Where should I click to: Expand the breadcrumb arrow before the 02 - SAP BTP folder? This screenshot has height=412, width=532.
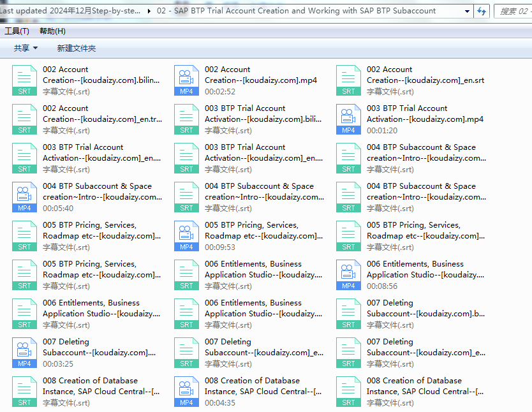coord(149,11)
